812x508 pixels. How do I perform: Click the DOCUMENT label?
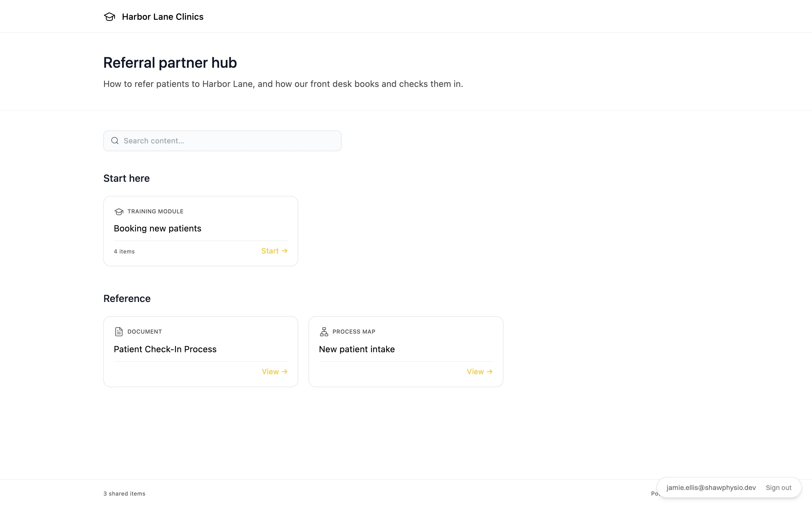click(145, 332)
